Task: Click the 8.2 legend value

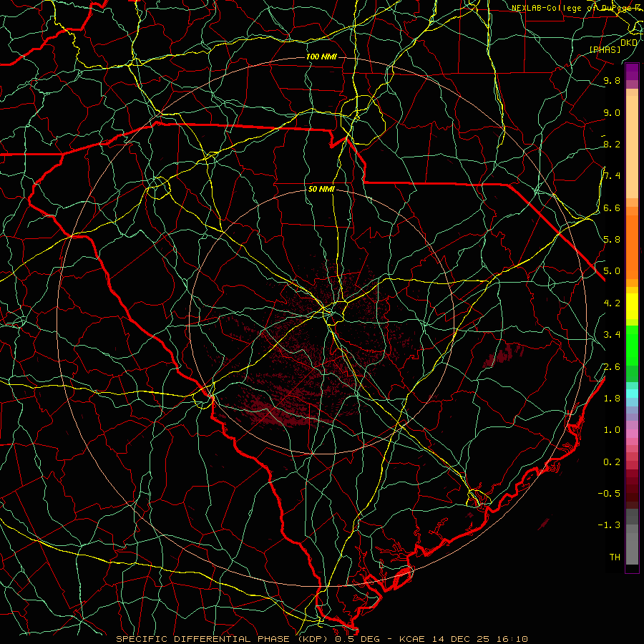Action: pos(612,144)
